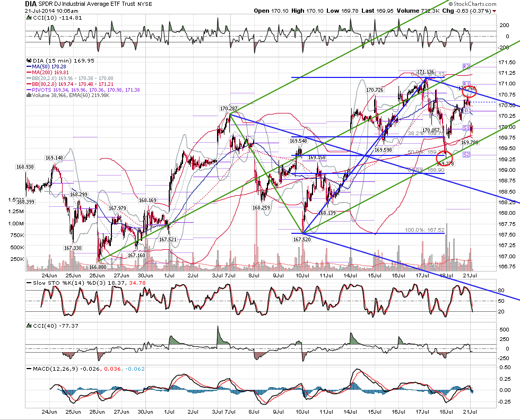Click the R2 pivot marker box
Image resolution: width=520 pixels, height=420 pixels.
pos(466,67)
